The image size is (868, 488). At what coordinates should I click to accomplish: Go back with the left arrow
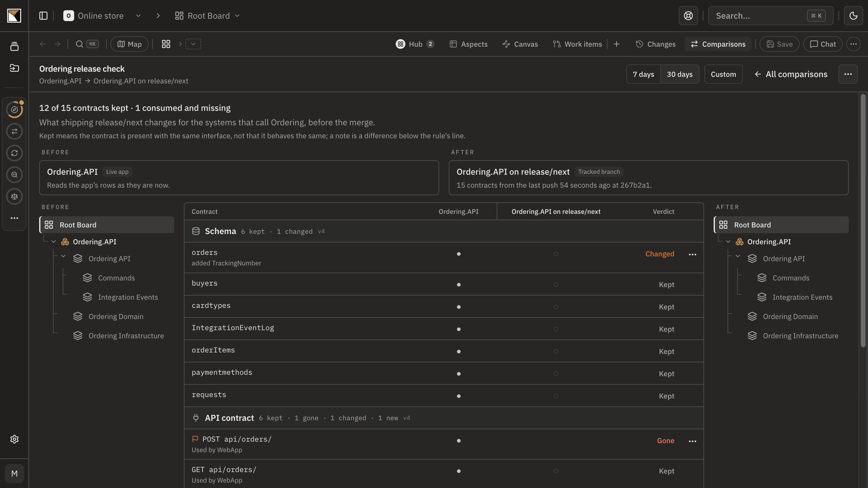click(x=42, y=44)
